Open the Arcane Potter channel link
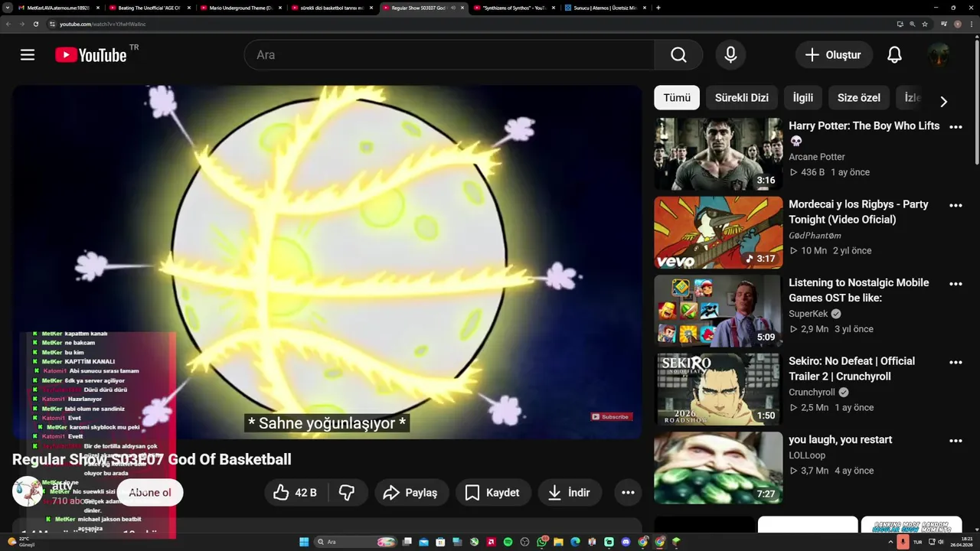Image resolution: width=980 pixels, height=551 pixels. pos(817,157)
